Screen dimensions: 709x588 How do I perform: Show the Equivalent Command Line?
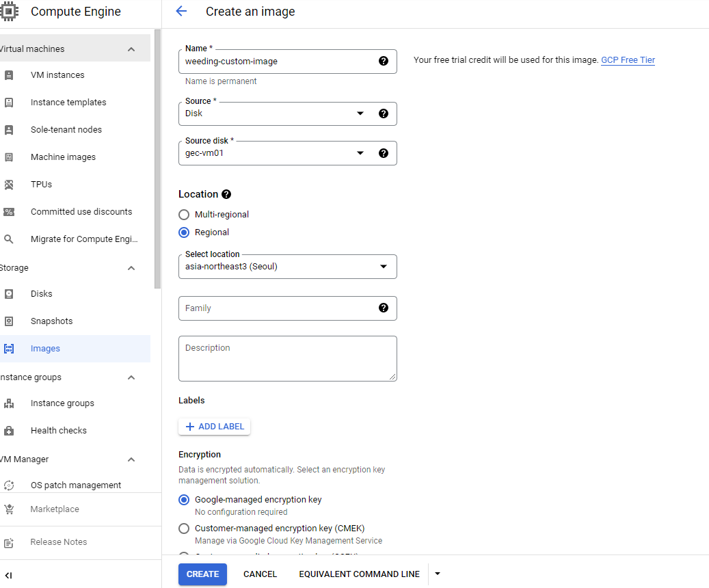click(x=359, y=574)
